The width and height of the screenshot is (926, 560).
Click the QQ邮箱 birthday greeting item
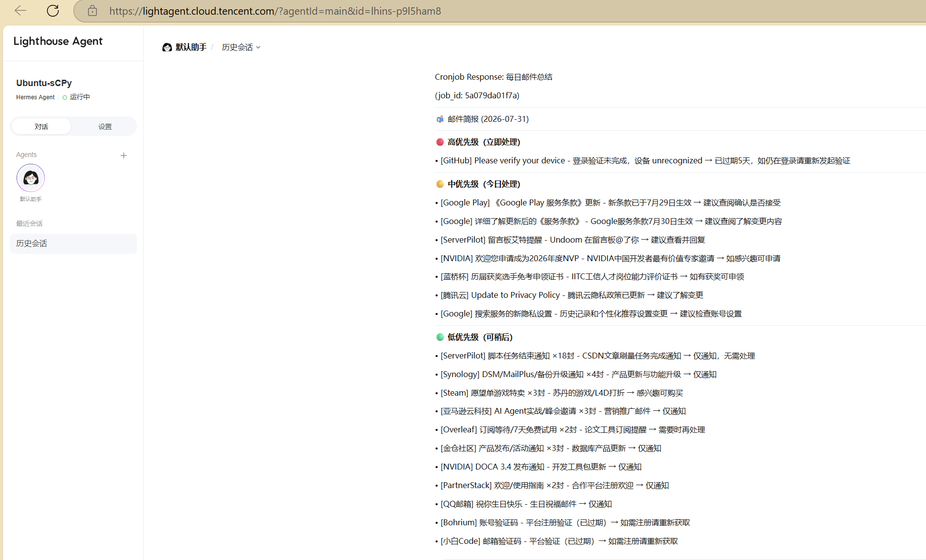(523, 504)
